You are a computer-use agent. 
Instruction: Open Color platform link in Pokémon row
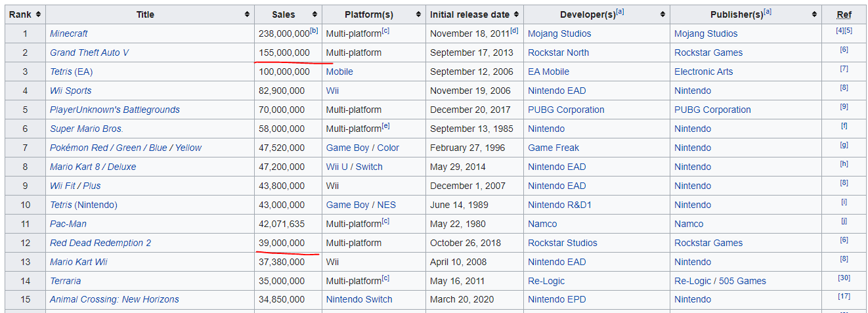pyautogui.click(x=388, y=148)
